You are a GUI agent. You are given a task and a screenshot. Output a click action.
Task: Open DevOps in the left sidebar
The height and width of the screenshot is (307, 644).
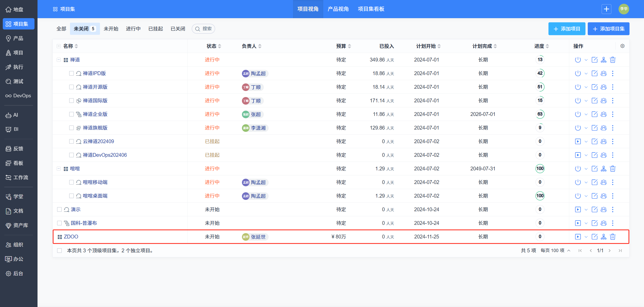[x=18, y=96]
